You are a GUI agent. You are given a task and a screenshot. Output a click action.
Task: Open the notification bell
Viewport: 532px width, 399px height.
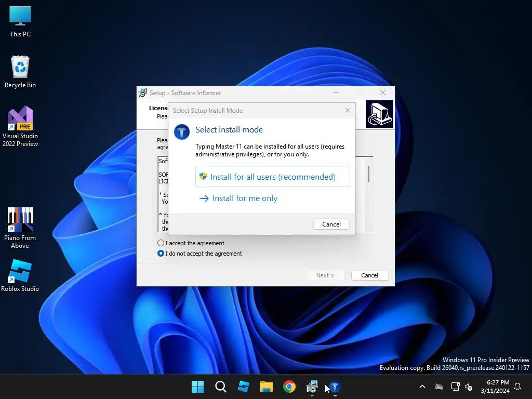(x=518, y=387)
